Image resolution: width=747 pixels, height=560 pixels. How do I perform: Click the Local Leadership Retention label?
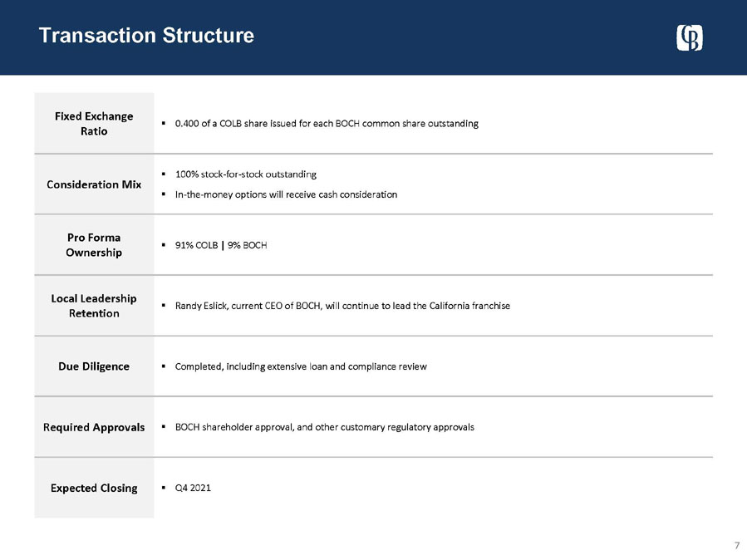click(94, 305)
